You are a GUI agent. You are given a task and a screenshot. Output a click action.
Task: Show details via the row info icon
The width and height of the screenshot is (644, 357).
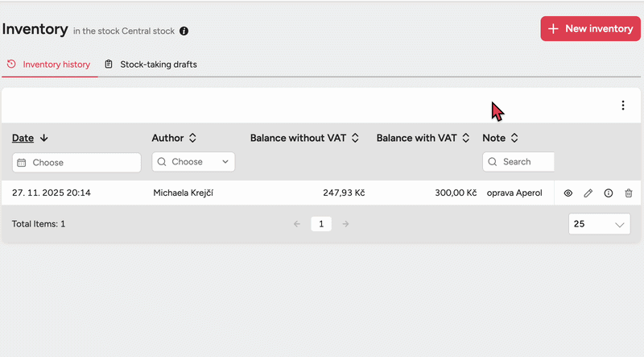[x=608, y=193]
